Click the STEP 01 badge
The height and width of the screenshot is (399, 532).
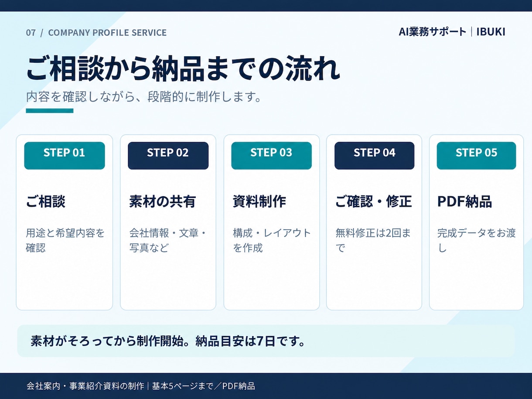tap(65, 155)
